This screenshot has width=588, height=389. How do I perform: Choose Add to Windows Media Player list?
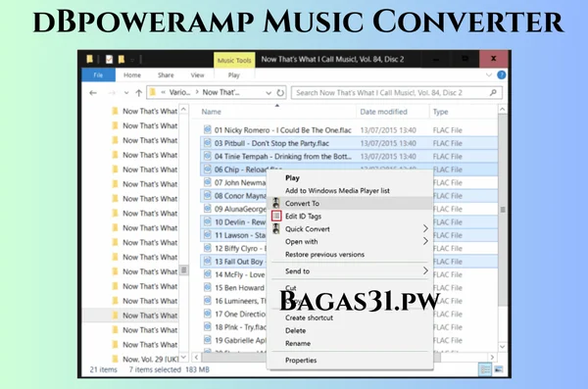coord(337,190)
